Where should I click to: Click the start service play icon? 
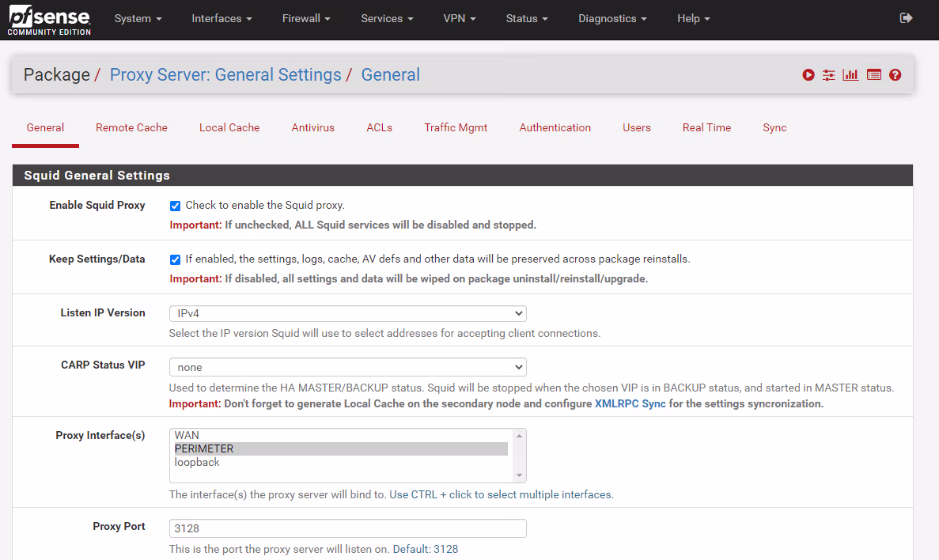click(x=808, y=75)
